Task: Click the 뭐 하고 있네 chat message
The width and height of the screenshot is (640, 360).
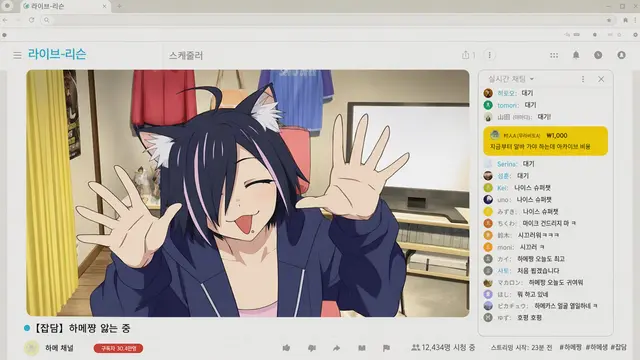Action: (x=533, y=294)
